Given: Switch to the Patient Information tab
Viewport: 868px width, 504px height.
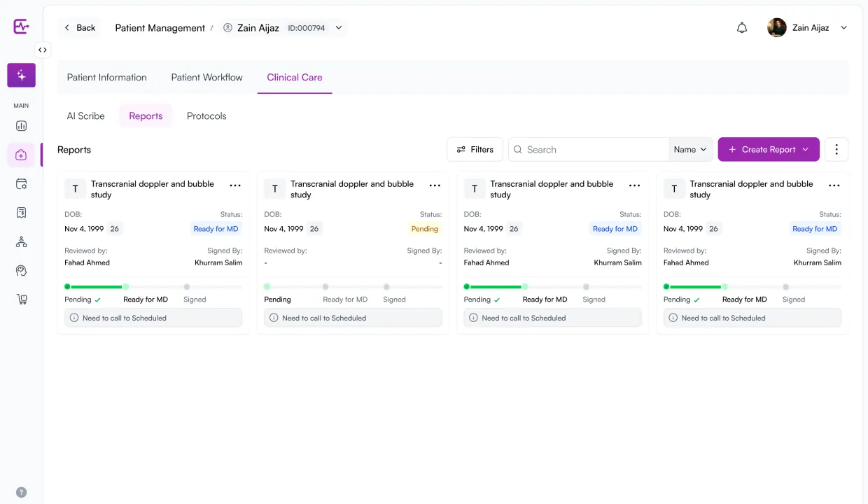Looking at the screenshot, I should (107, 77).
